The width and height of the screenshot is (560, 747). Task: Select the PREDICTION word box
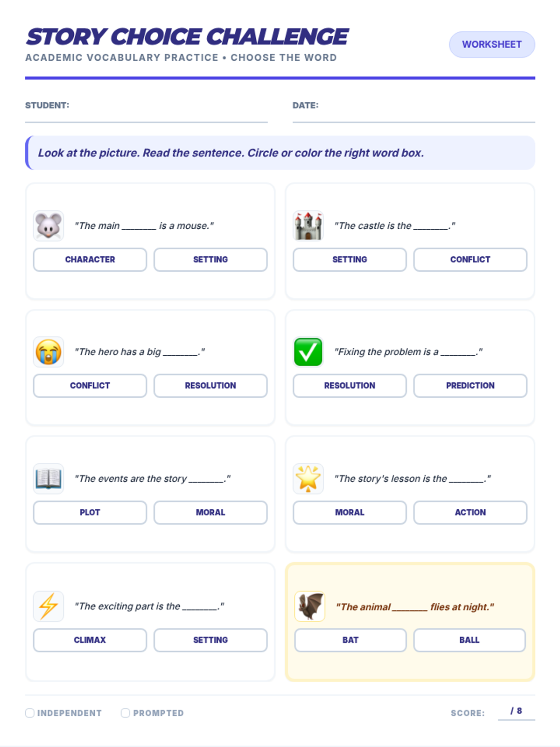coord(470,386)
